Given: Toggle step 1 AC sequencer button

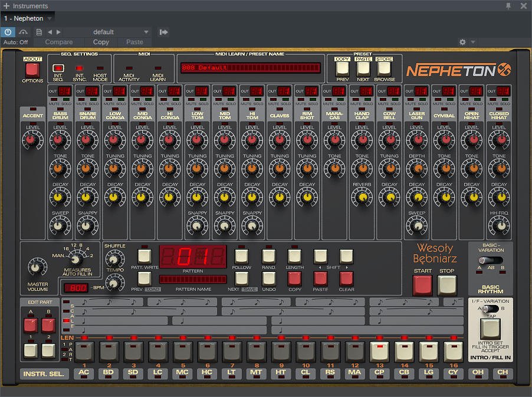Looking at the screenshot, I should click(84, 352).
